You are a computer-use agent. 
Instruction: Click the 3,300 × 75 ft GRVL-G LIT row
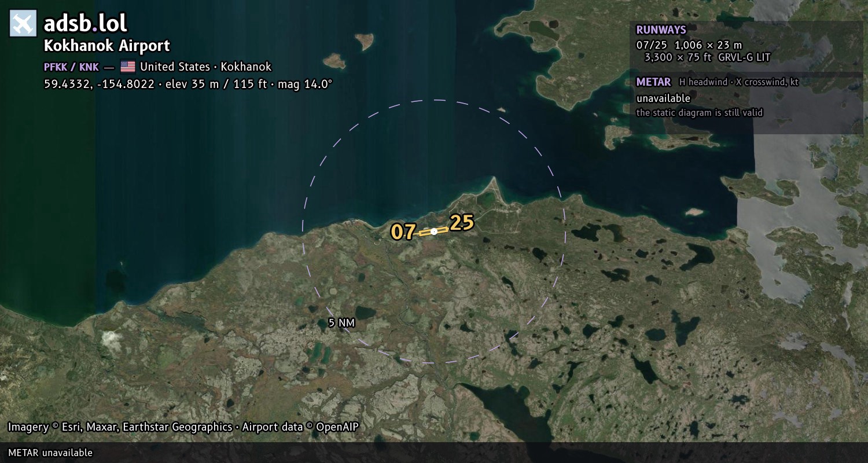[707, 57]
